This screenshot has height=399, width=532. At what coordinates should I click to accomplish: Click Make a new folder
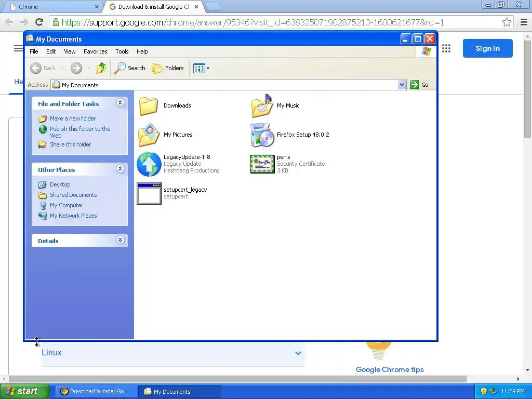[73, 118]
